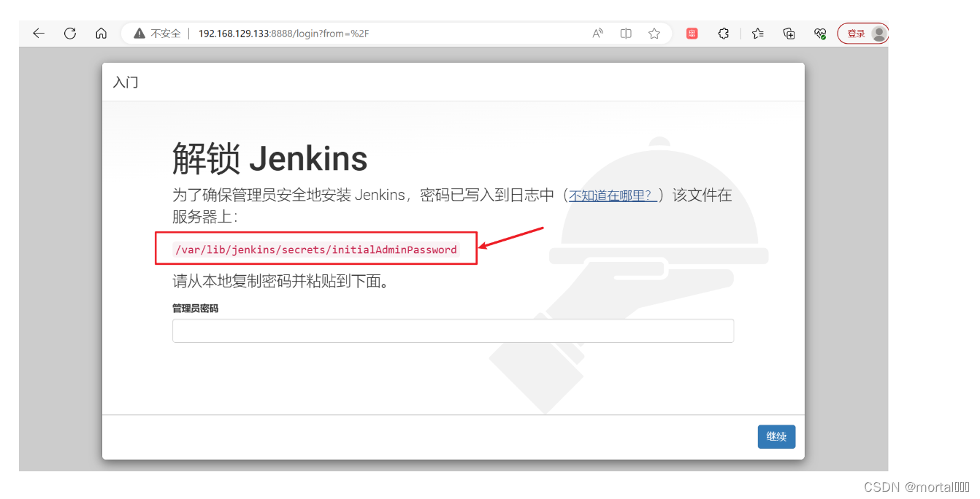The width and height of the screenshot is (980, 499).
Task: Select the initialAdminPassword path text
Action: [315, 249]
